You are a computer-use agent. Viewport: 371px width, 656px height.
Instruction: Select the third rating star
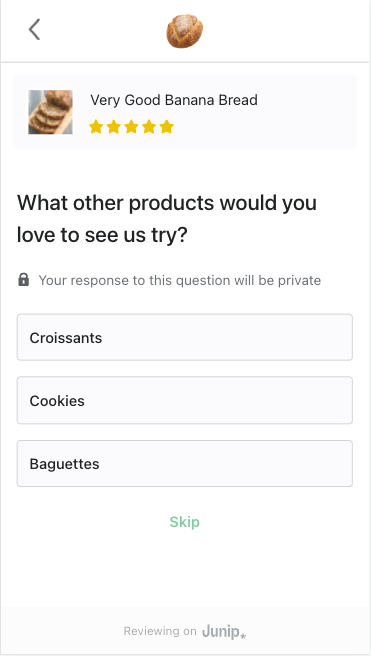(x=131, y=126)
